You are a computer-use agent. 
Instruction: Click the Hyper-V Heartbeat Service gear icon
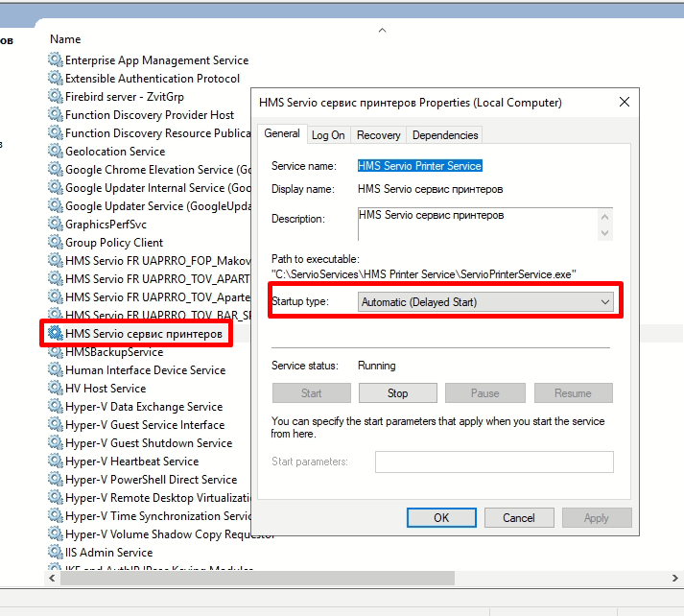coord(56,462)
